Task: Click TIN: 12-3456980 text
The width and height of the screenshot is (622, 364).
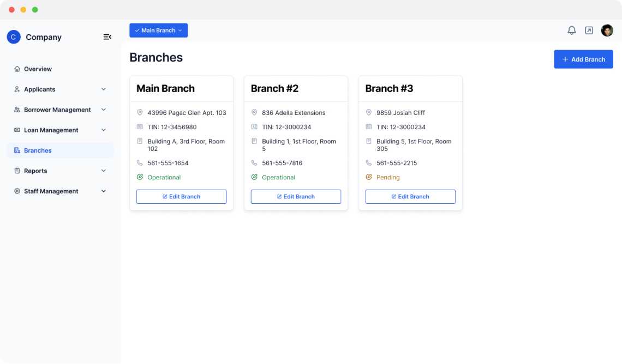Action: (x=172, y=127)
